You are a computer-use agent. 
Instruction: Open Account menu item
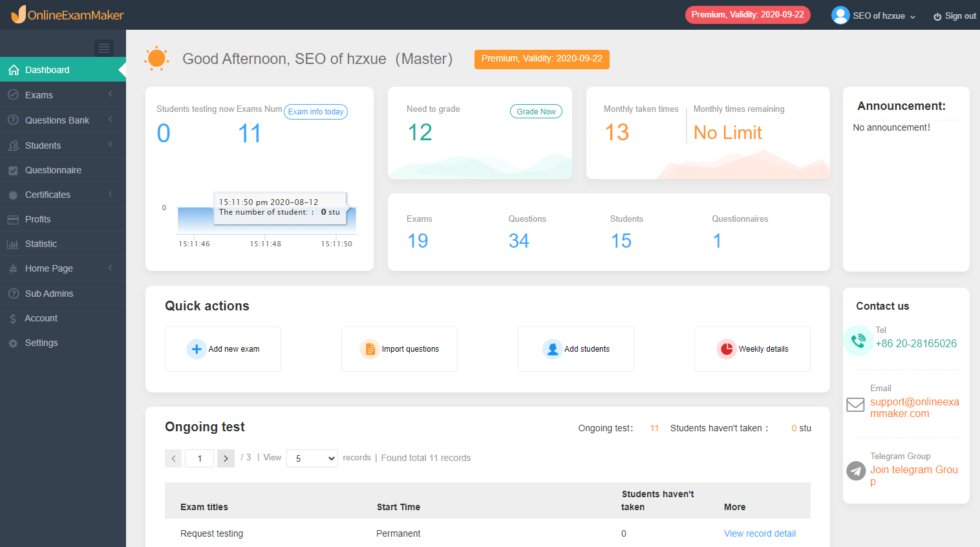[x=63, y=318]
